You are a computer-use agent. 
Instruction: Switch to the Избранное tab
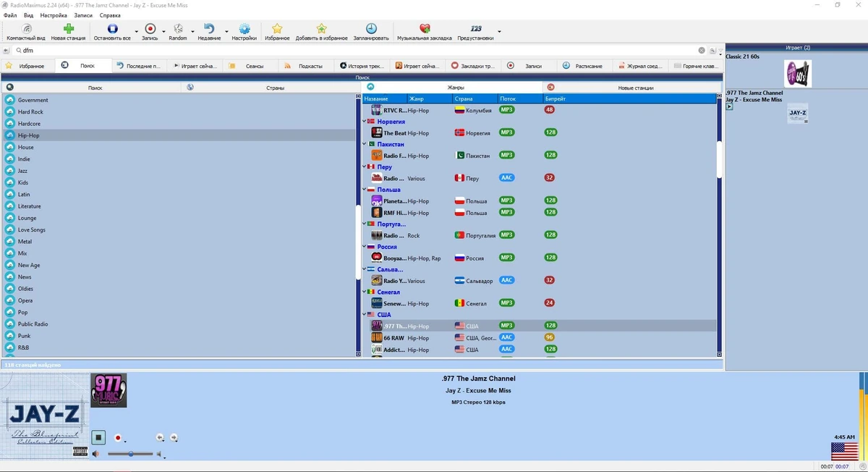coord(27,66)
